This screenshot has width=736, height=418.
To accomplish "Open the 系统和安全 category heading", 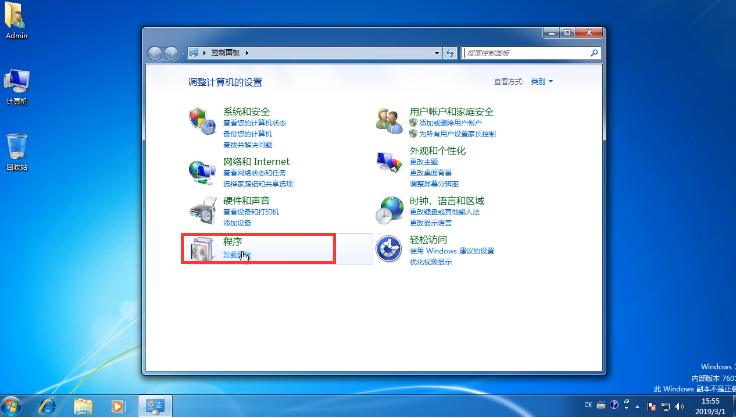I will (x=246, y=112).
